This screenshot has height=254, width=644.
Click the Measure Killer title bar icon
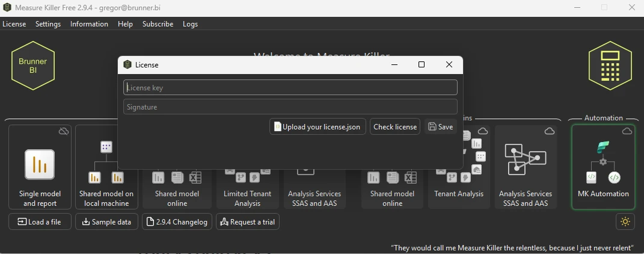[7, 7]
